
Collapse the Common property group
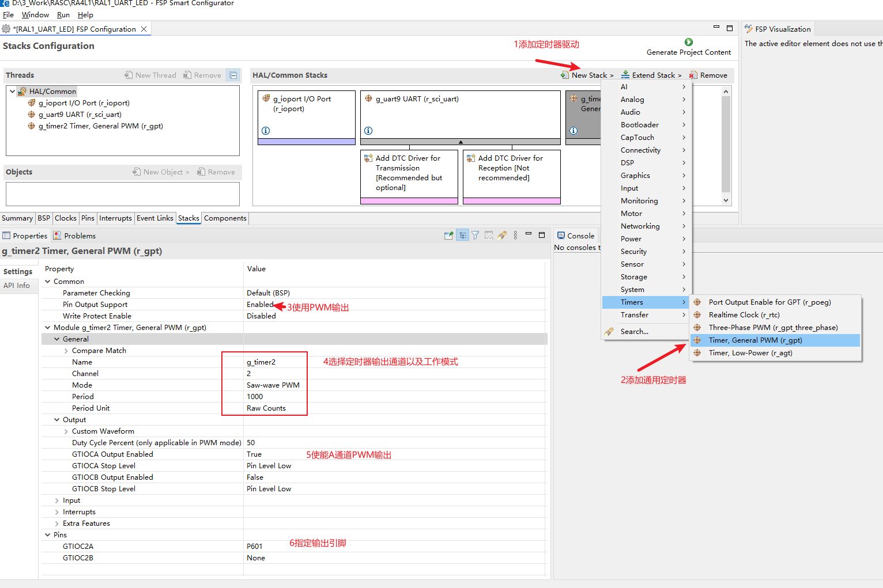(x=48, y=282)
